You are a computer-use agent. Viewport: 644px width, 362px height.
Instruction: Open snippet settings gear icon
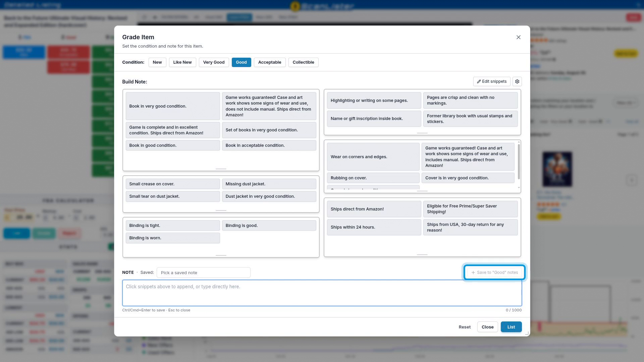[x=517, y=81]
